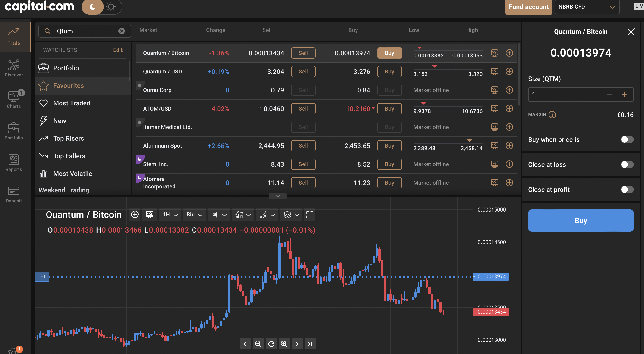
Task: Click Buy for Aluminum Spot
Action: click(389, 145)
